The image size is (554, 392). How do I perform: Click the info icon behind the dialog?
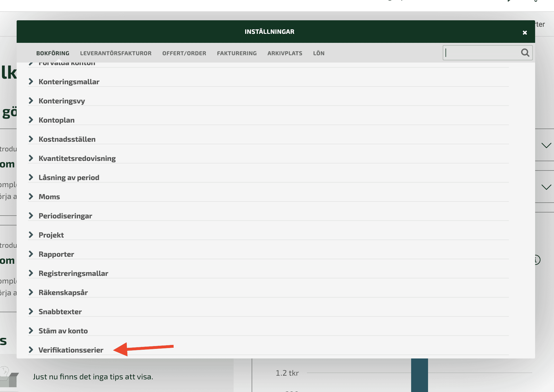pos(538,260)
